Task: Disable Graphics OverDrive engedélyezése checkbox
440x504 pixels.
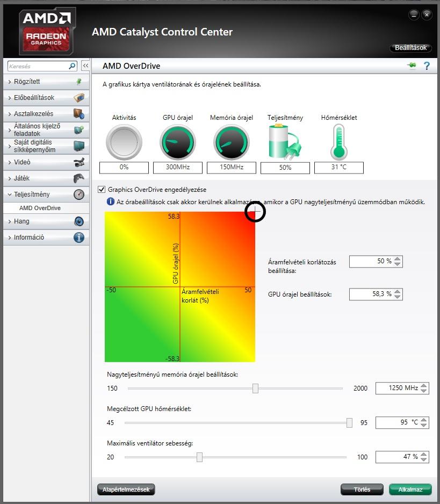Action: coord(102,189)
